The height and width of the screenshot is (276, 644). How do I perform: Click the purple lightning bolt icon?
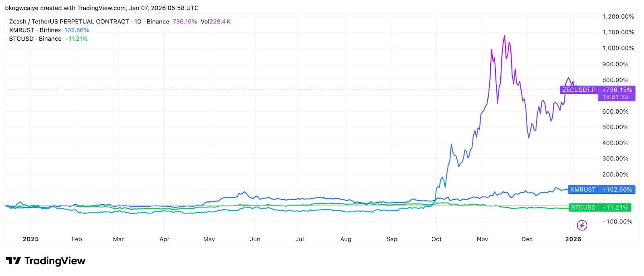582,225
